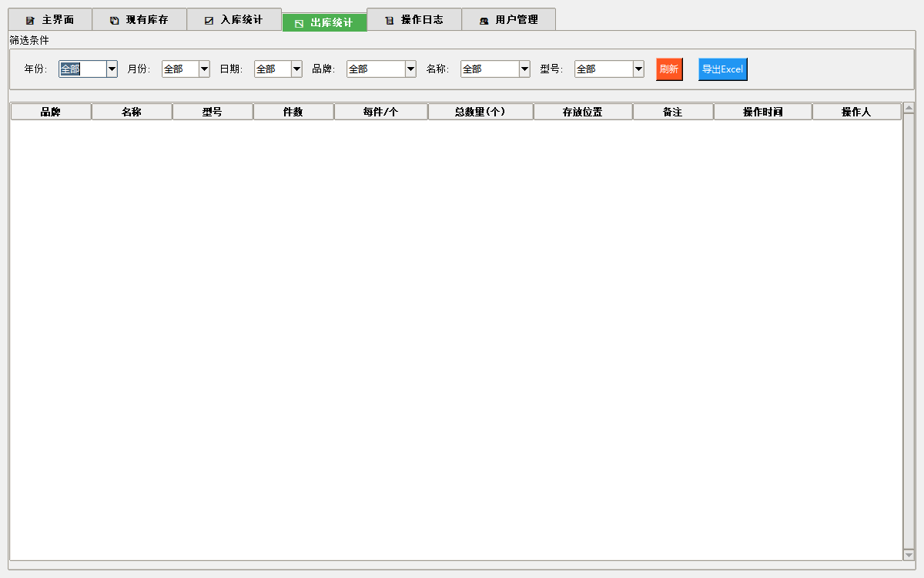Click the 用户管理 tab icon
Screen dimensions: 924x578
click(x=484, y=20)
